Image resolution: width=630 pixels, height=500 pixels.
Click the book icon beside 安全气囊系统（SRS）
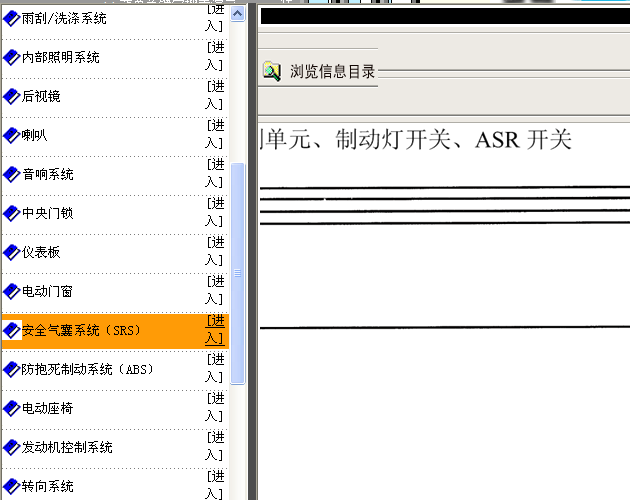[x=11, y=330]
